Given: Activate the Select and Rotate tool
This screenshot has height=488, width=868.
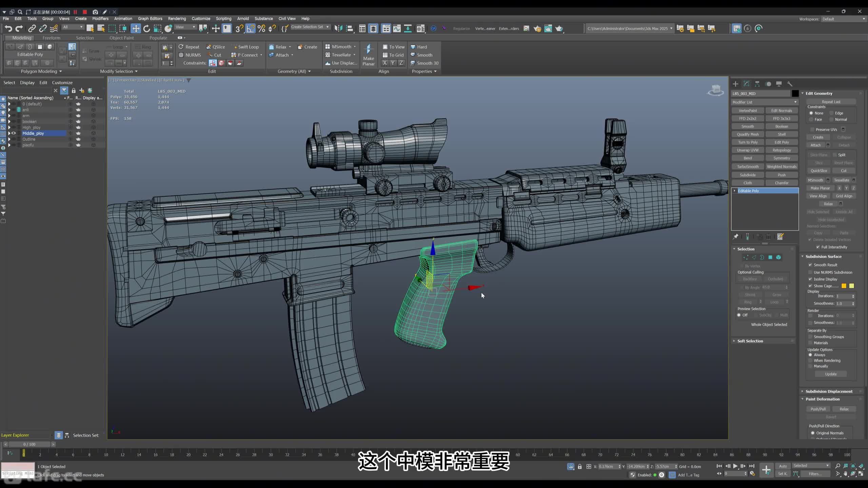Looking at the screenshot, I should click(x=146, y=28).
